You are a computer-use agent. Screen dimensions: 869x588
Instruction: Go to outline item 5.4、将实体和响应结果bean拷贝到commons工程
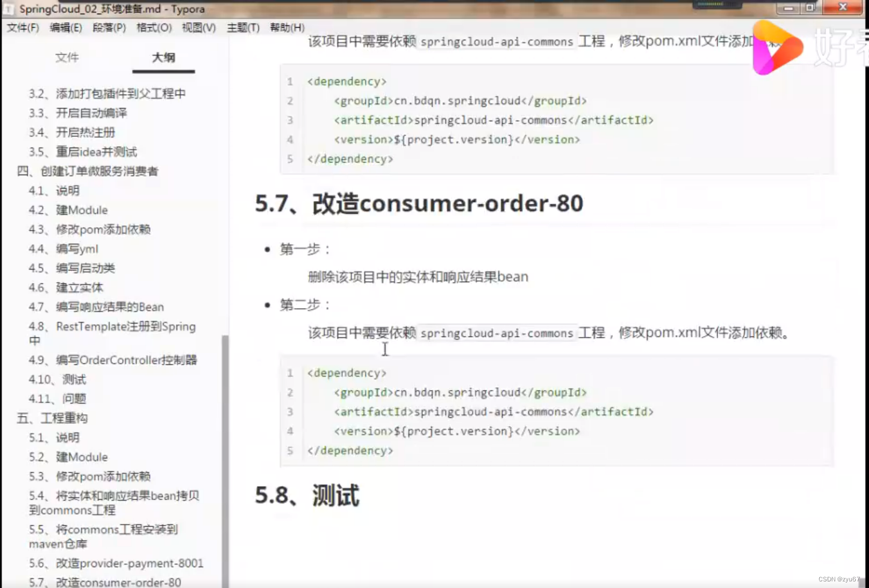pyautogui.click(x=114, y=503)
